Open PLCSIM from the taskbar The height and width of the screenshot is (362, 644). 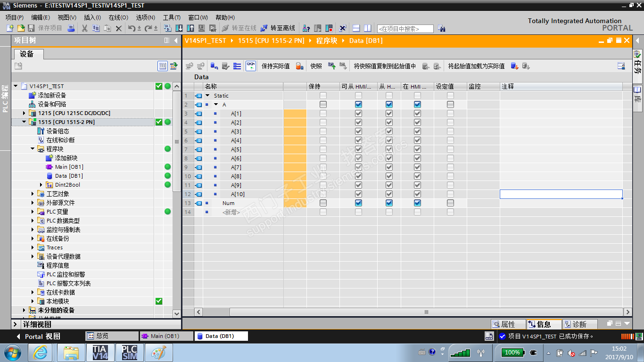(x=129, y=353)
